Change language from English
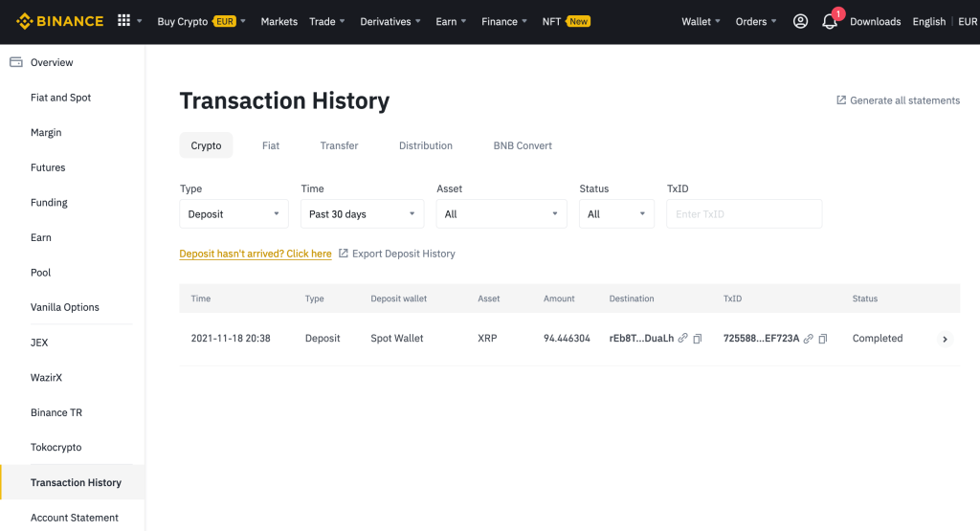The width and height of the screenshot is (980, 531). click(928, 21)
